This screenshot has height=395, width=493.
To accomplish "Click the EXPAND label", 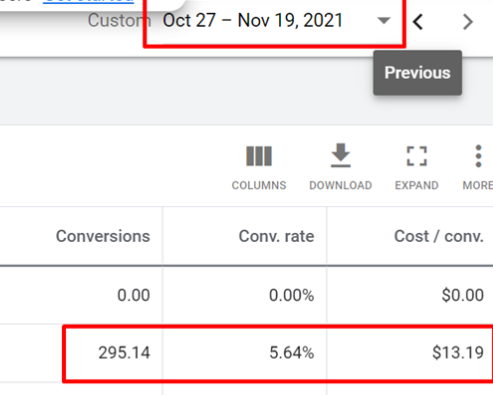I will [417, 185].
